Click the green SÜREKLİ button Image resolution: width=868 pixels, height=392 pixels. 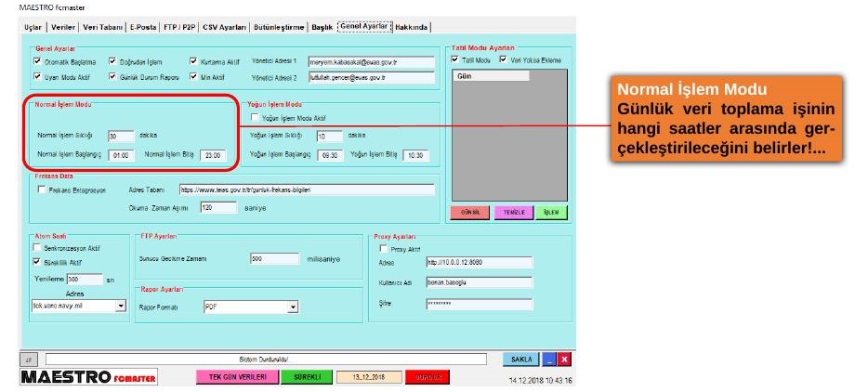click(x=306, y=377)
